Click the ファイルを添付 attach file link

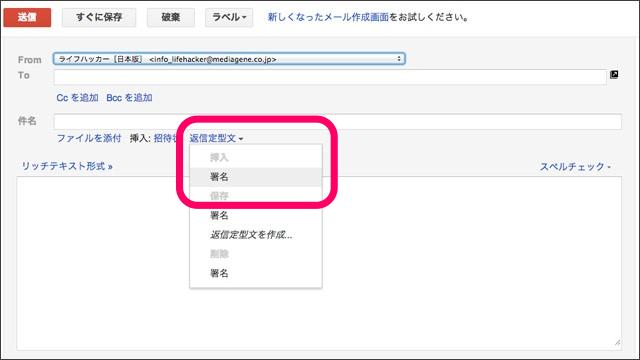pos(89,138)
